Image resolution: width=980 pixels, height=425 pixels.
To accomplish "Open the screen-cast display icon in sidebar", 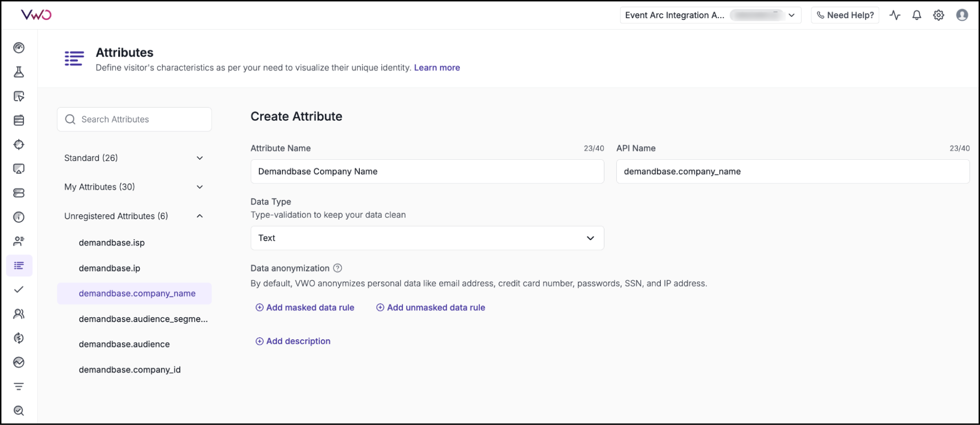I will [19, 169].
